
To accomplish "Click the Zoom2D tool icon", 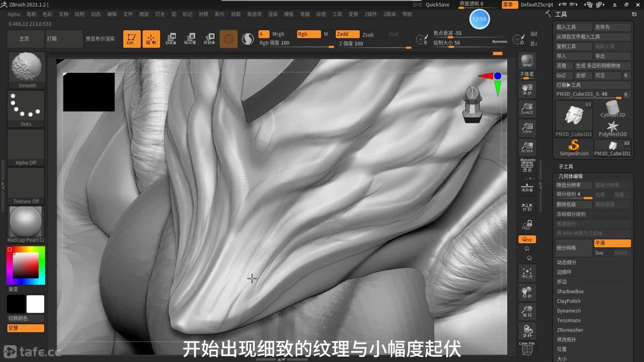I will pos(527,109).
